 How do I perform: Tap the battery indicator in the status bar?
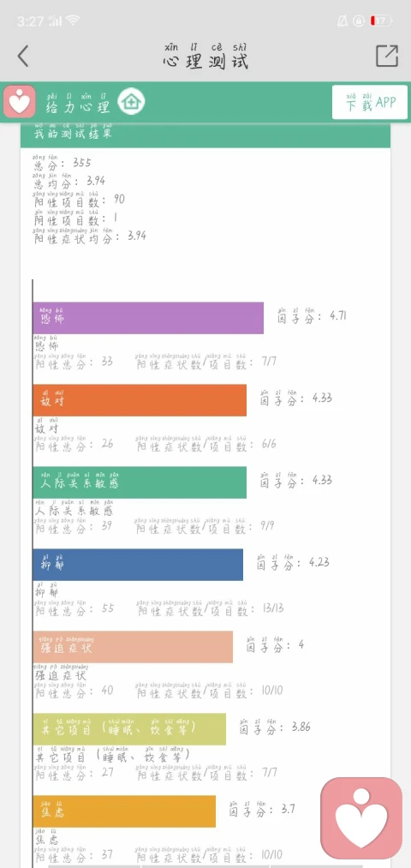coord(381,21)
